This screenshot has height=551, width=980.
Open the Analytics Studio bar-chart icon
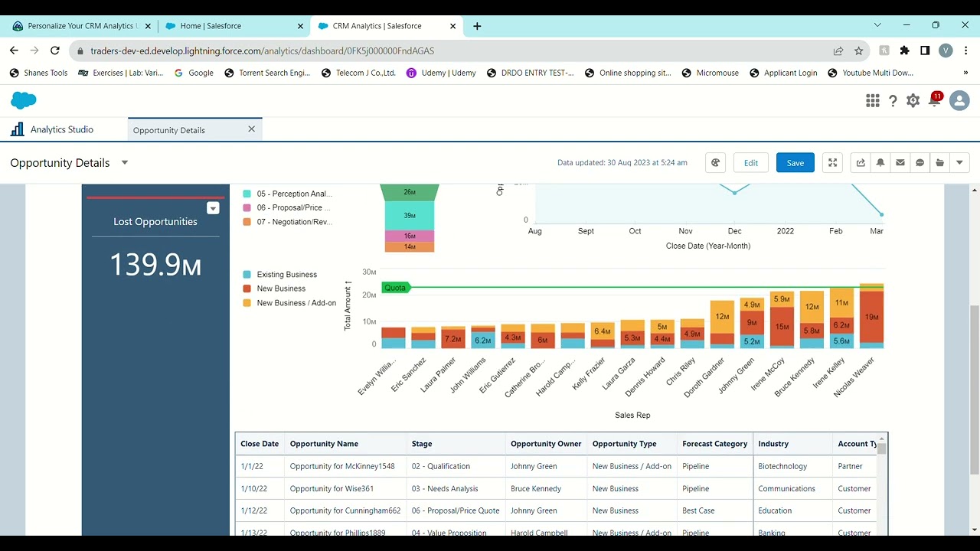(17, 129)
